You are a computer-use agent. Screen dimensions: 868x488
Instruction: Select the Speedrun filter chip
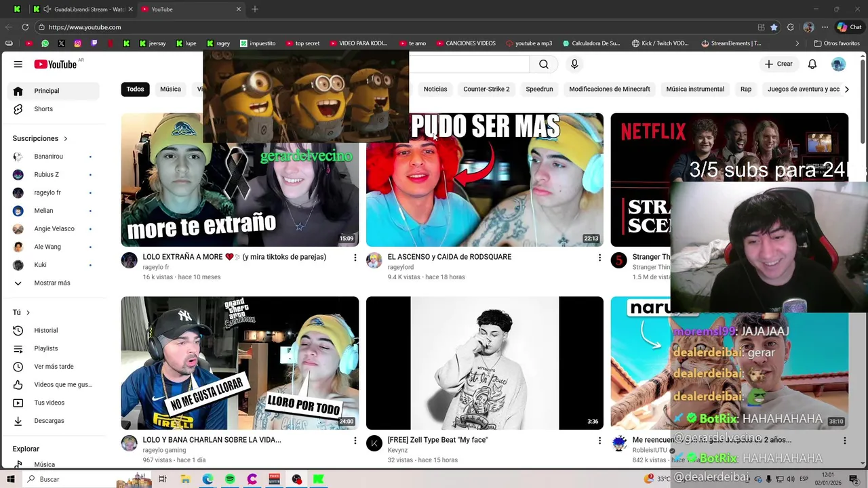click(x=539, y=89)
